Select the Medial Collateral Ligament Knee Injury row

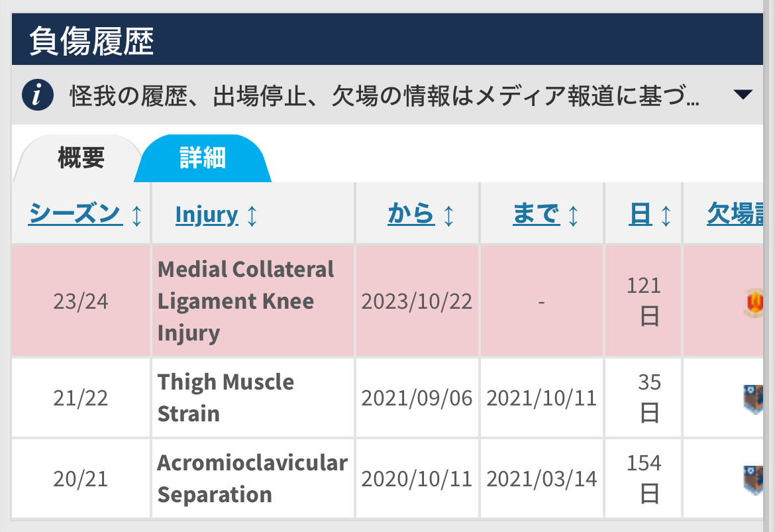tap(387, 301)
